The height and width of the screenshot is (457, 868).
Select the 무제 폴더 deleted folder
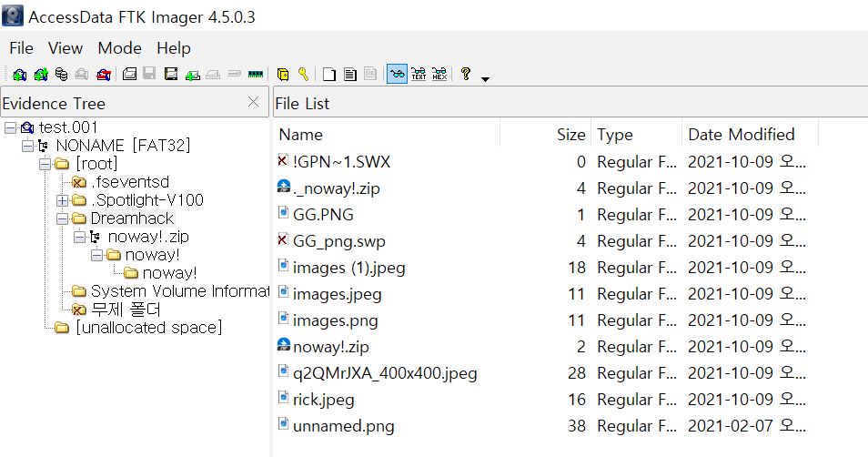click(126, 310)
